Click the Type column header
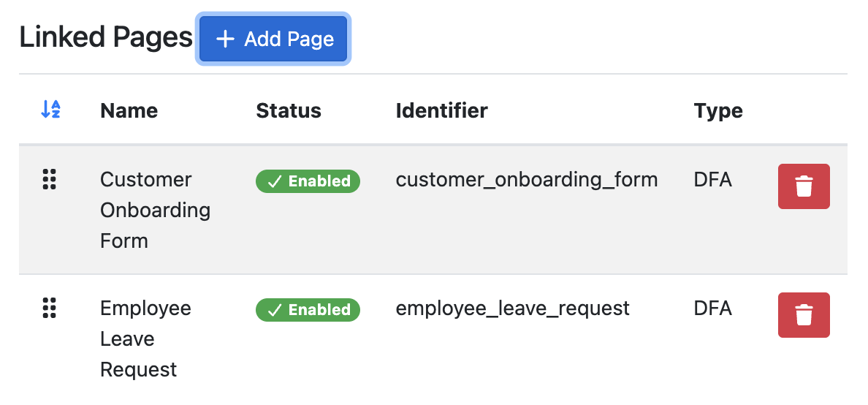Image resolution: width=868 pixels, height=405 pixels. tap(718, 111)
